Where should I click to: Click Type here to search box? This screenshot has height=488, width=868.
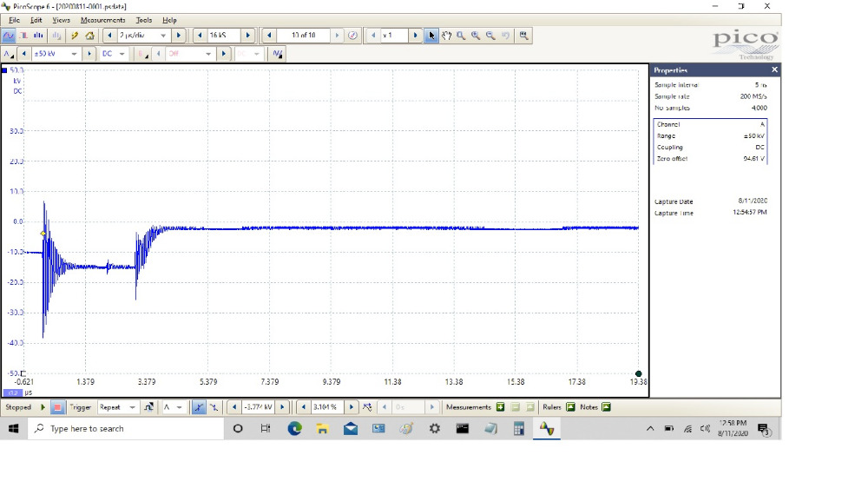(126, 429)
